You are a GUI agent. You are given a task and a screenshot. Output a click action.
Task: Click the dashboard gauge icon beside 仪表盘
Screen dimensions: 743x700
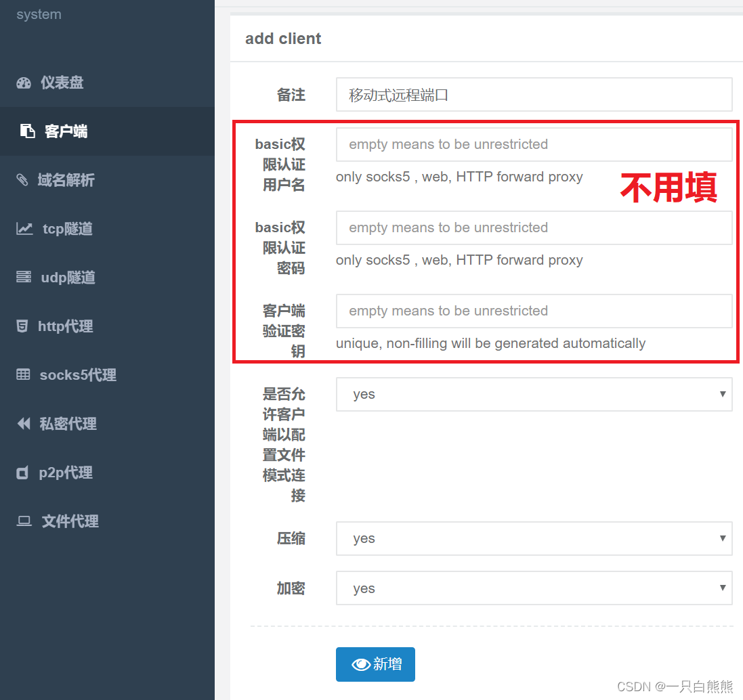click(24, 83)
